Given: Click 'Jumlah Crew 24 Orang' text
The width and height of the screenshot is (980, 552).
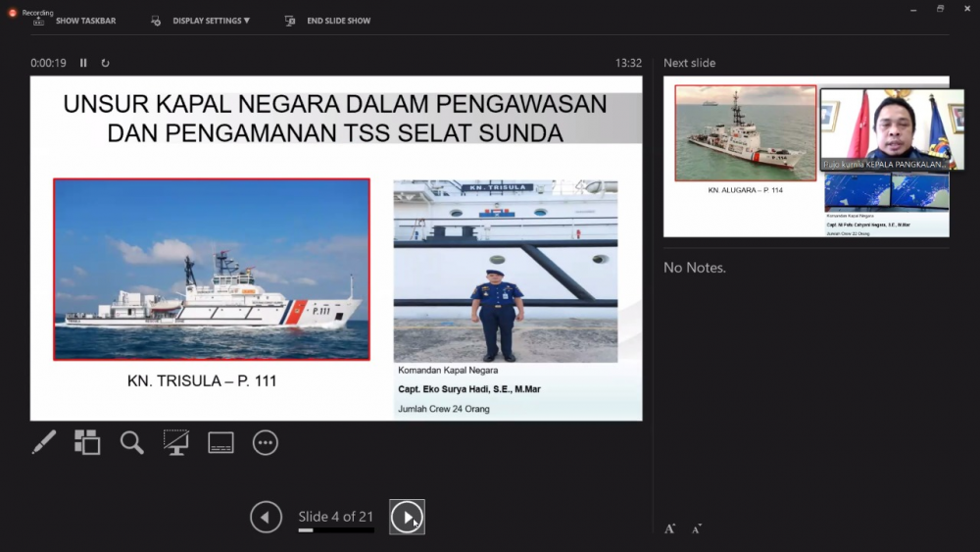Looking at the screenshot, I should [x=444, y=409].
